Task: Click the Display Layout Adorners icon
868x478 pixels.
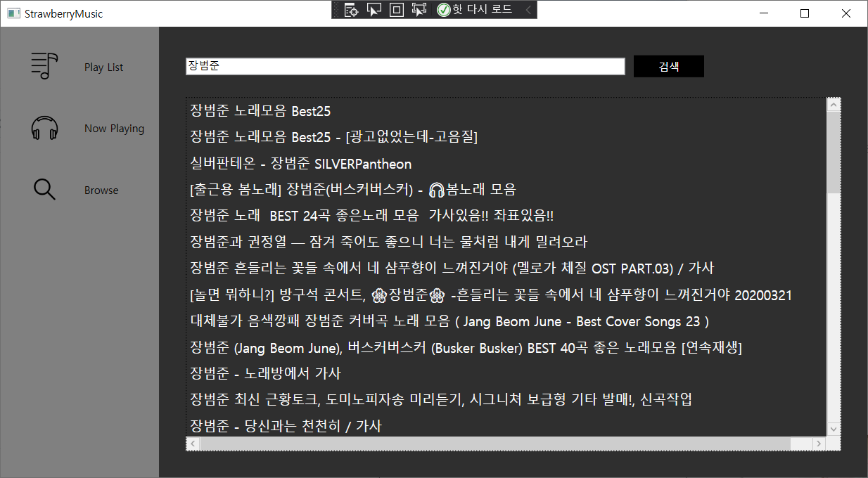Action: pyautogui.click(x=397, y=9)
